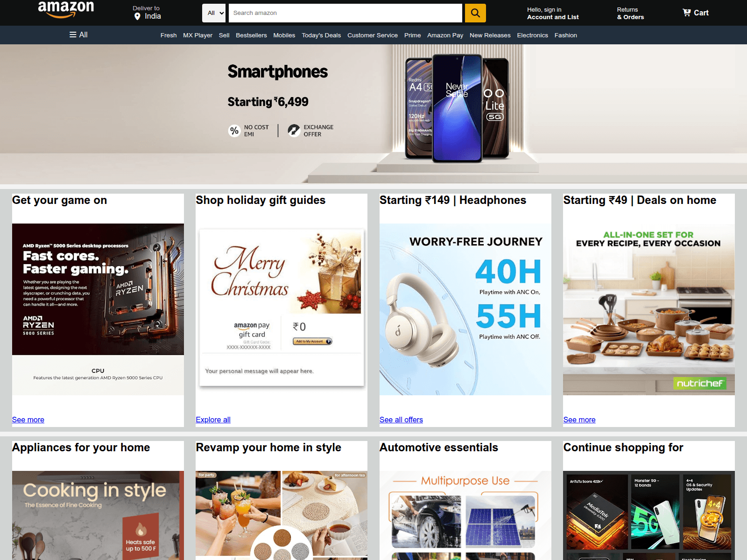Click See more under Get your game on
The height and width of the screenshot is (560, 747).
click(x=28, y=420)
